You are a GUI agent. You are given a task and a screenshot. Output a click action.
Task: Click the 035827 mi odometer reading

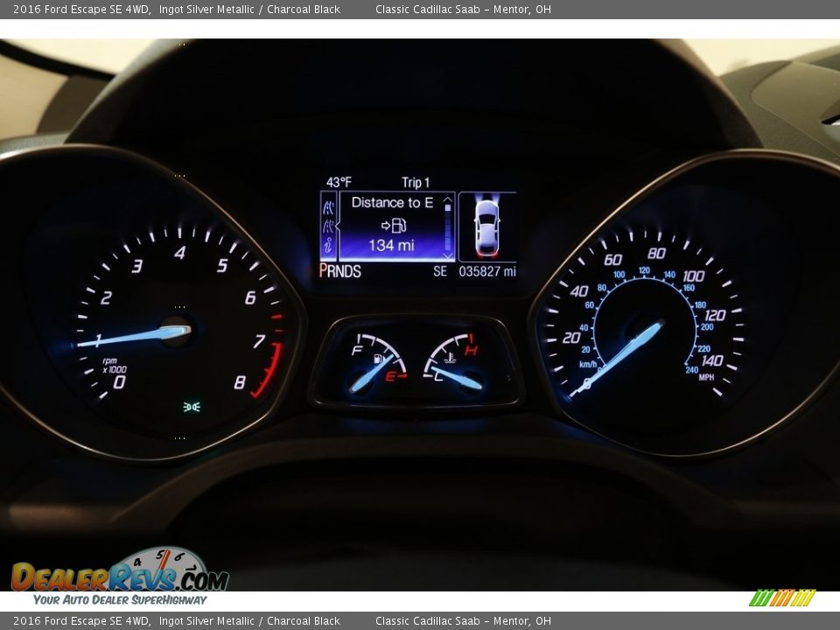coord(487,271)
